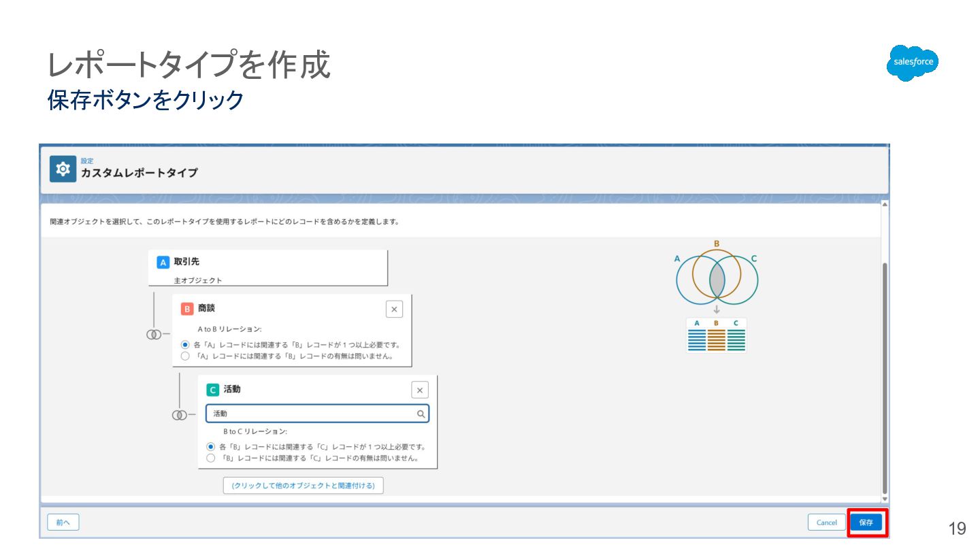Image resolution: width=980 pixels, height=551 pixels.
Task: Click the 保存 button
Action: (x=866, y=522)
